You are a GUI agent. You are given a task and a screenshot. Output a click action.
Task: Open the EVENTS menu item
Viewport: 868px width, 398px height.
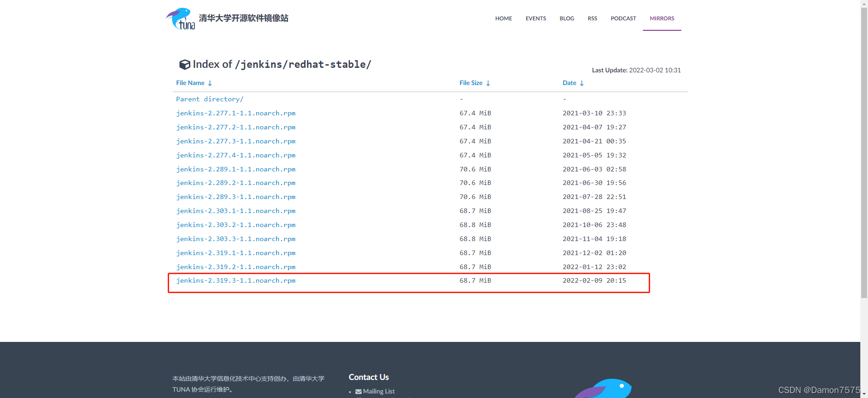point(536,19)
